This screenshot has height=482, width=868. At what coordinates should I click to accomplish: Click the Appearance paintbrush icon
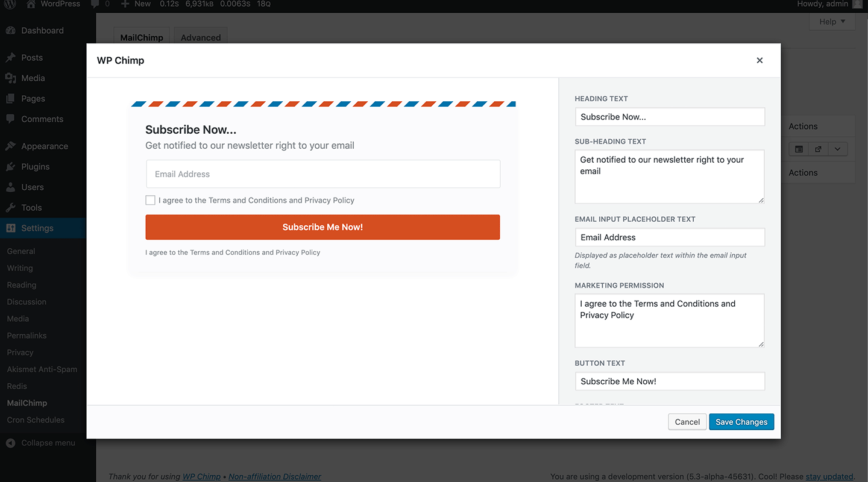click(11, 146)
